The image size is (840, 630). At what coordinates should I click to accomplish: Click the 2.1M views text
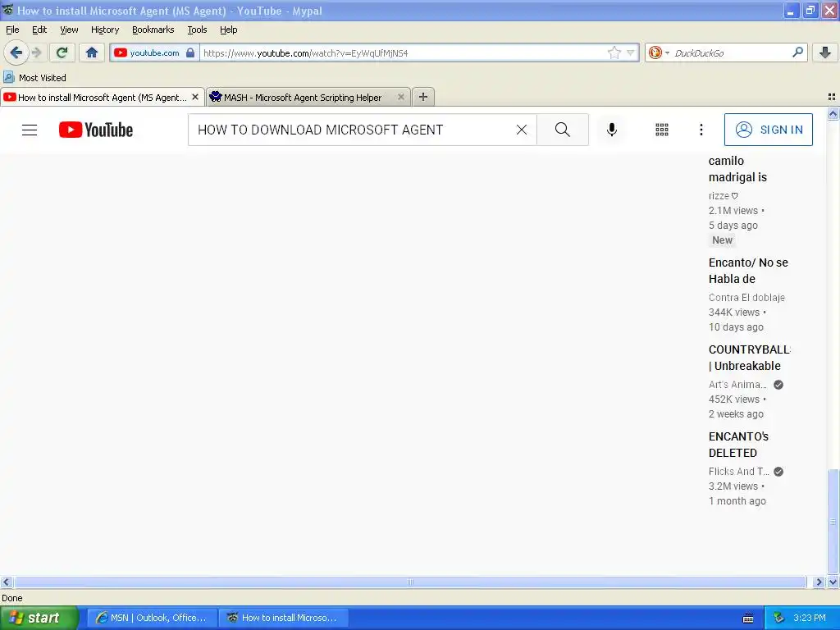pyautogui.click(x=733, y=211)
